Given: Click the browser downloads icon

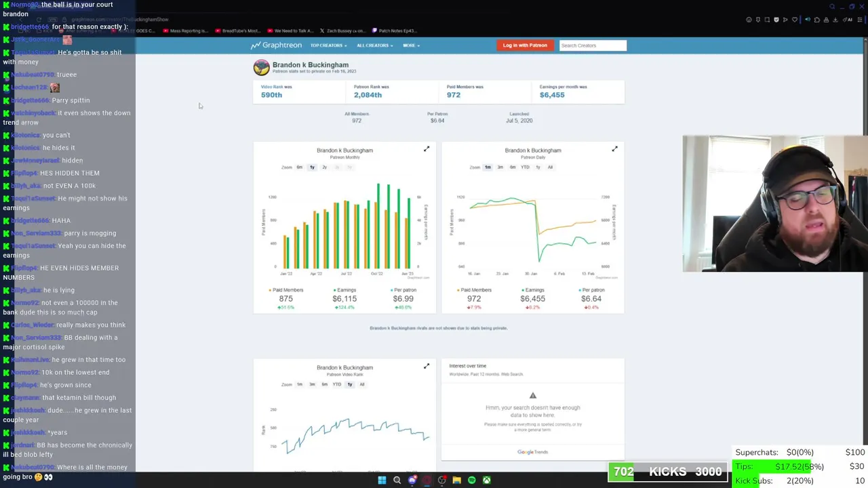Looking at the screenshot, I should pos(835,20).
